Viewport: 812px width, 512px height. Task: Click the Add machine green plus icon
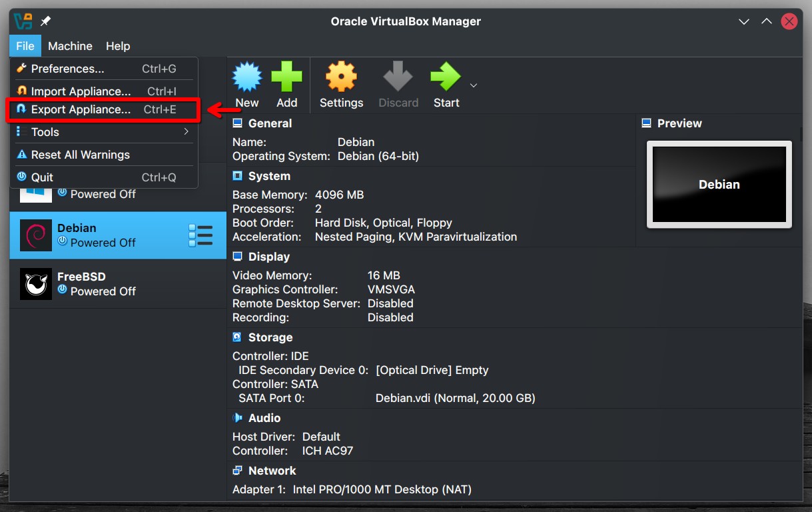pos(286,76)
